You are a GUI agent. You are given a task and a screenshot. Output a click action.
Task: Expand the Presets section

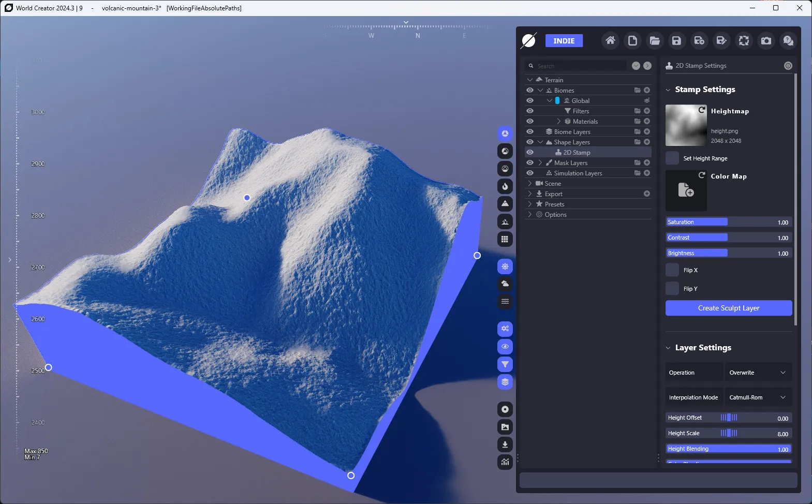(530, 204)
